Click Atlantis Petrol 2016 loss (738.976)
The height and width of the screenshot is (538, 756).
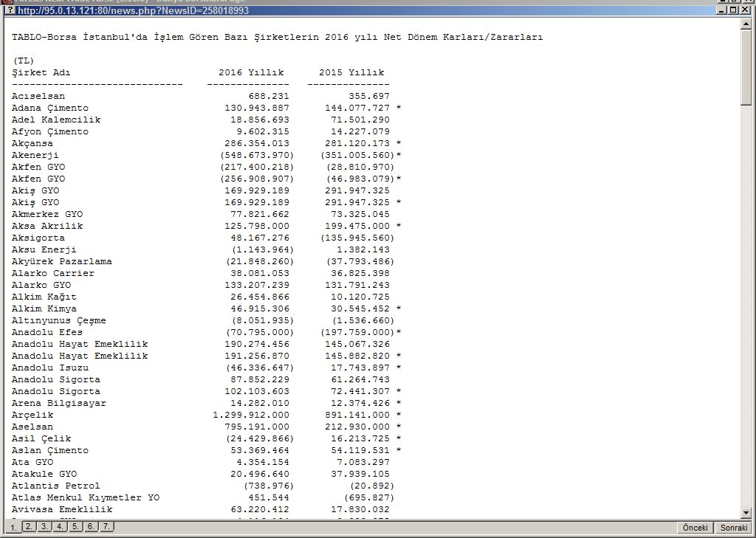pyautogui.click(x=269, y=486)
